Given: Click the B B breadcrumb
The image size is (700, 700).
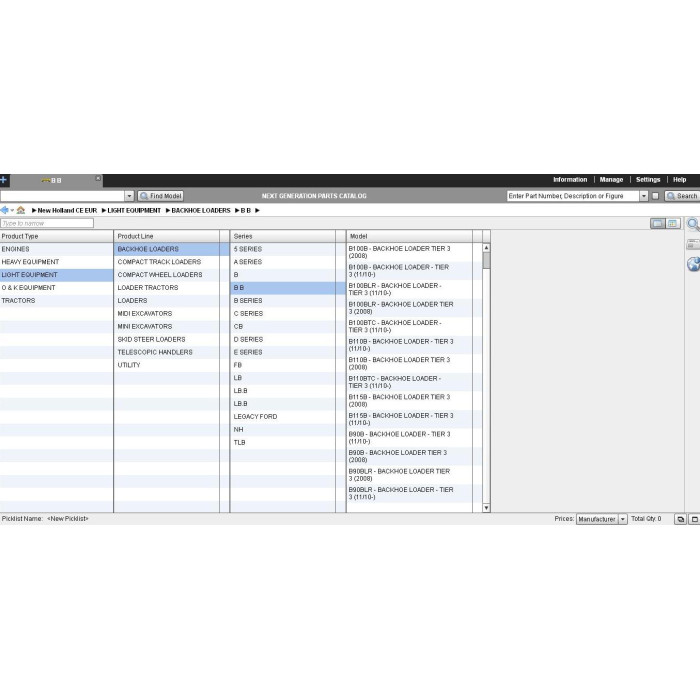Looking at the screenshot, I should (246, 210).
